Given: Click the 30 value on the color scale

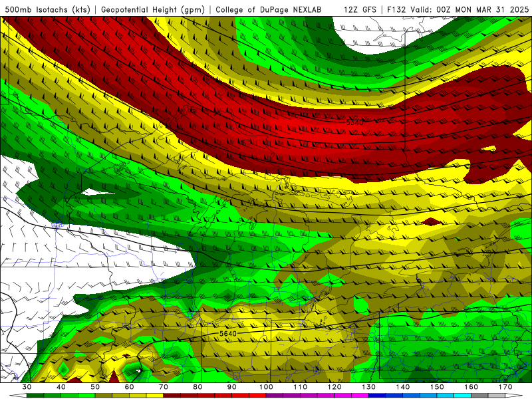Looking at the screenshot, I should (27, 387).
